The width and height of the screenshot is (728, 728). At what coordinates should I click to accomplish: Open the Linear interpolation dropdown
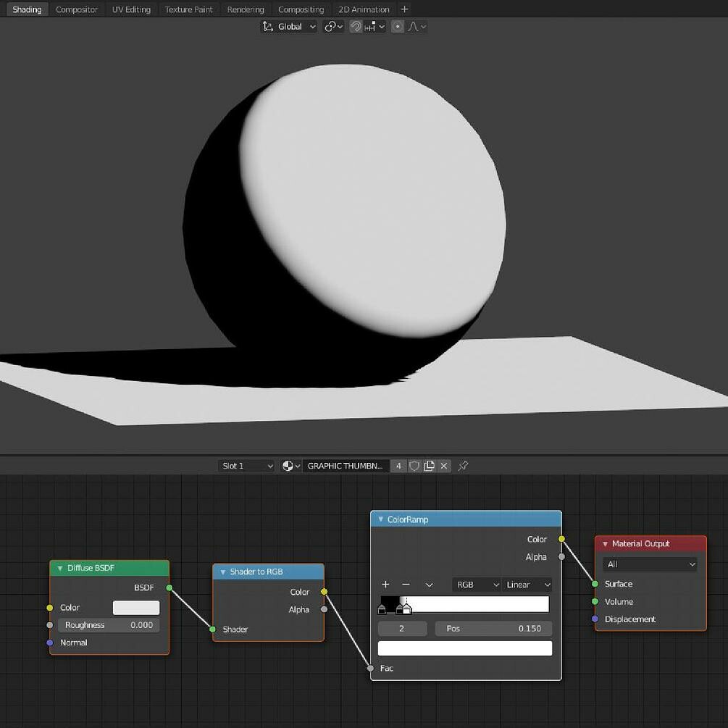pyautogui.click(x=527, y=584)
